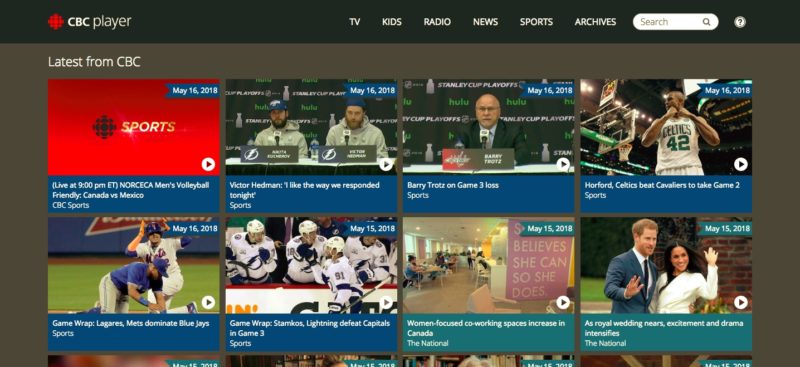
Task: Open Women-focused co-working spaces increase title
Action: [x=486, y=328]
